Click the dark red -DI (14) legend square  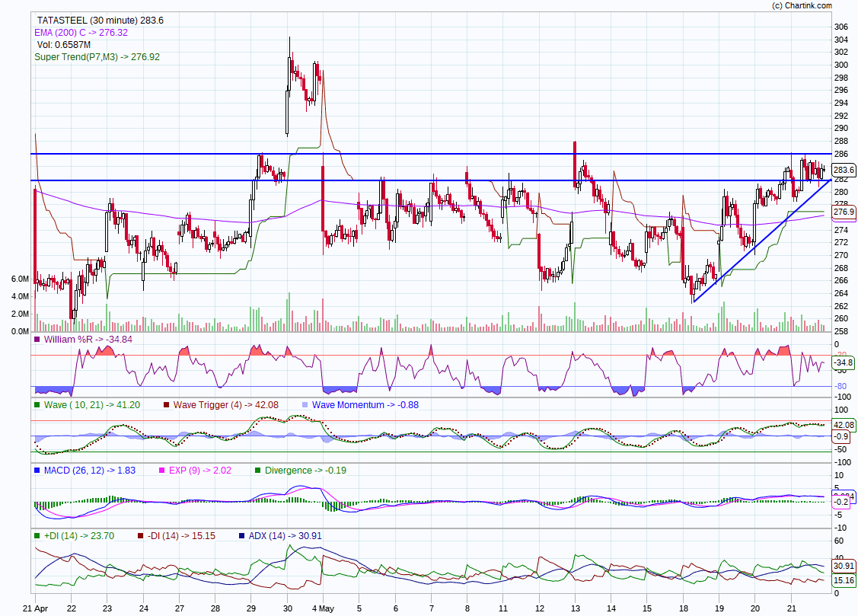[x=140, y=536]
